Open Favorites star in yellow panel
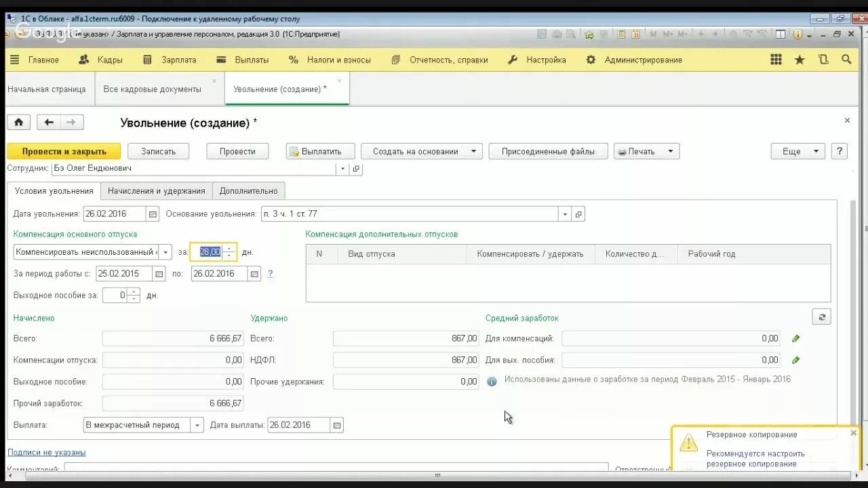Image resolution: width=868 pixels, height=488 pixels. pos(800,60)
